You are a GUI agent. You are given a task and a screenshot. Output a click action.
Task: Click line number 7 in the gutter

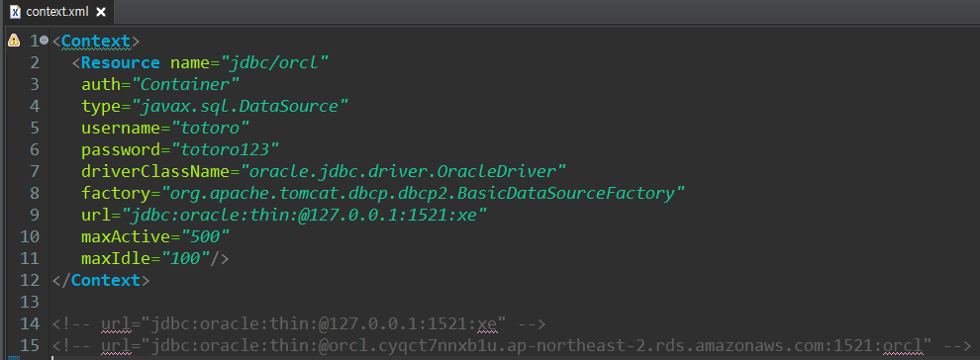click(x=35, y=171)
